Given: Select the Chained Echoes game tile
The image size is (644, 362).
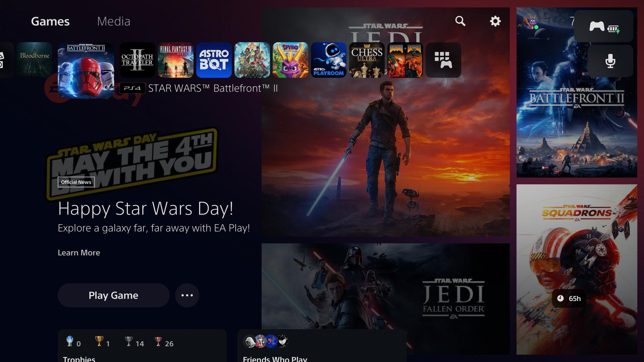Looking at the screenshot, I should point(252,60).
